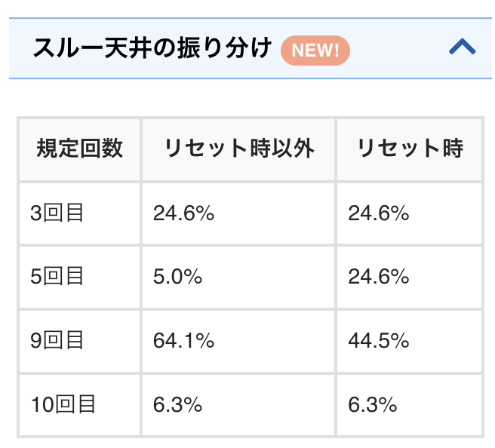The height and width of the screenshot is (448, 495).
Task: Select the 規定回数 column header
Action: click(79, 149)
